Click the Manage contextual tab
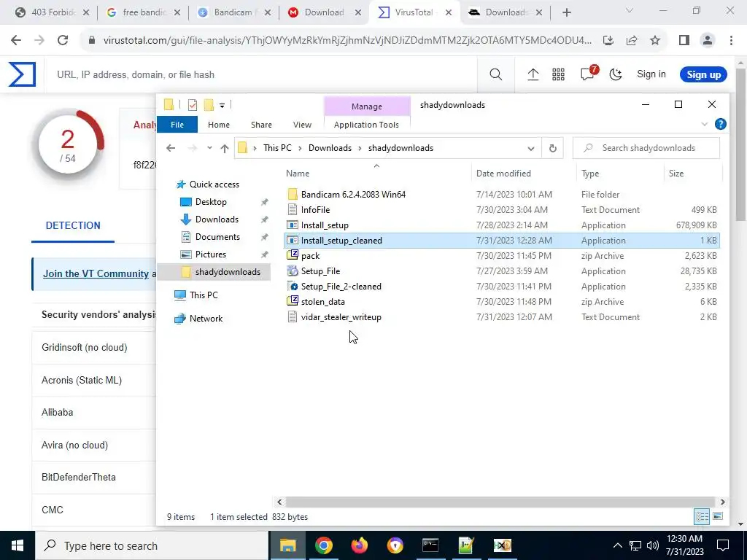This screenshot has width=747, height=560. pyautogui.click(x=366, y=106)
